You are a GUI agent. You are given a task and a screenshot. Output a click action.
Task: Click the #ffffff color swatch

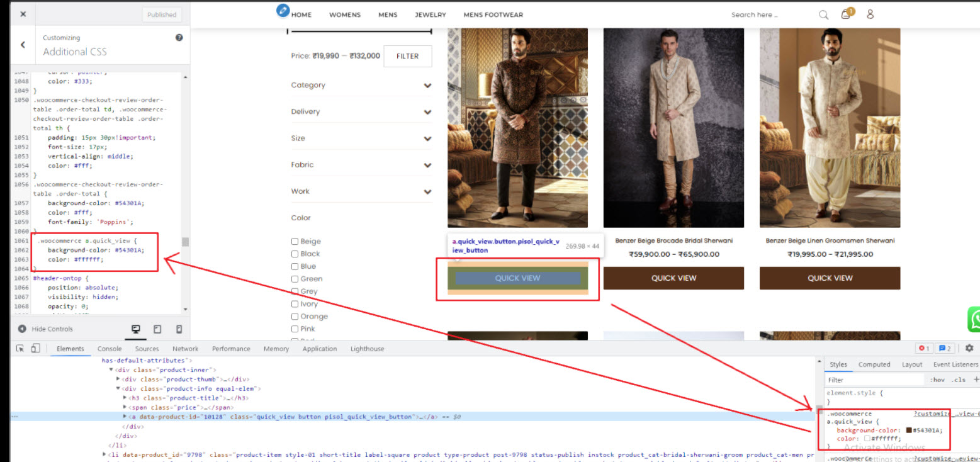point(867,438)
